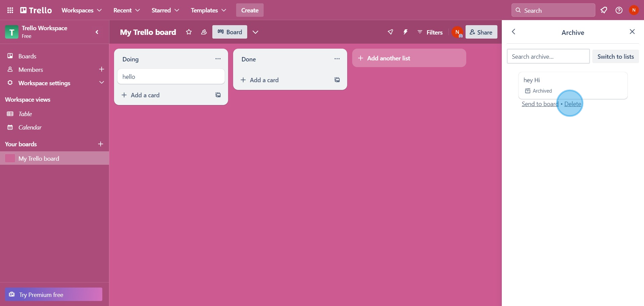Open Doing list actions menu
Viewport: 644px width, 306px height.
[x=218, y=59]
